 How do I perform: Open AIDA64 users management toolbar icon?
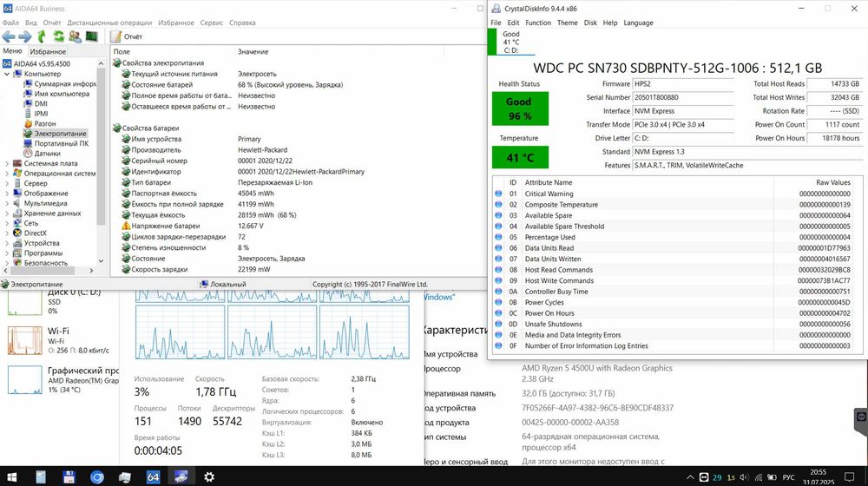75,36
